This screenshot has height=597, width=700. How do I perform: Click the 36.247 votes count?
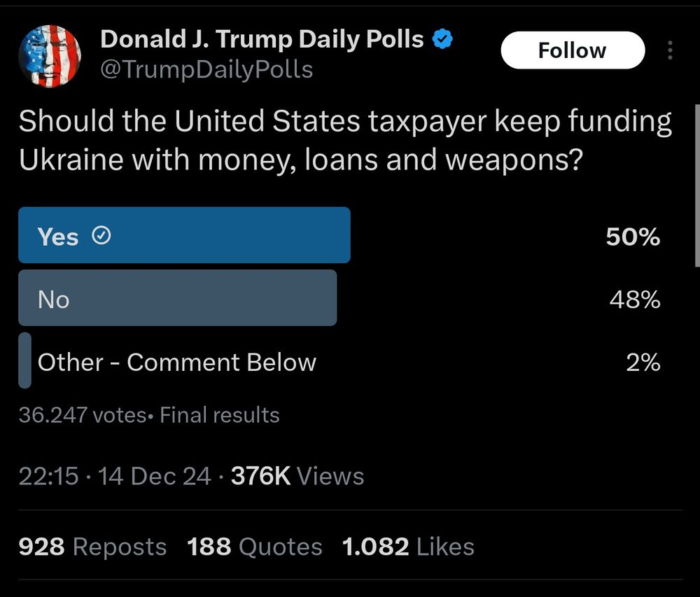82,415
